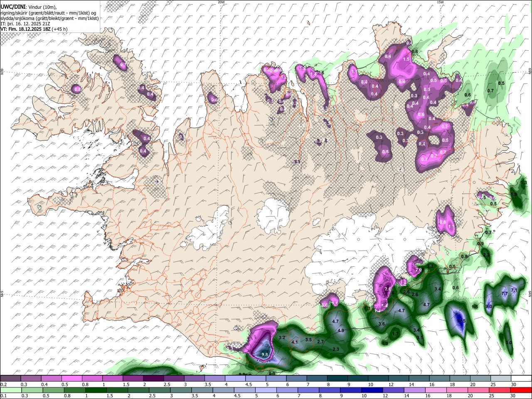The image size is (532, 399).
Task: Click the '(+45 h)' forecast offset text
Action: click(60, 29)
